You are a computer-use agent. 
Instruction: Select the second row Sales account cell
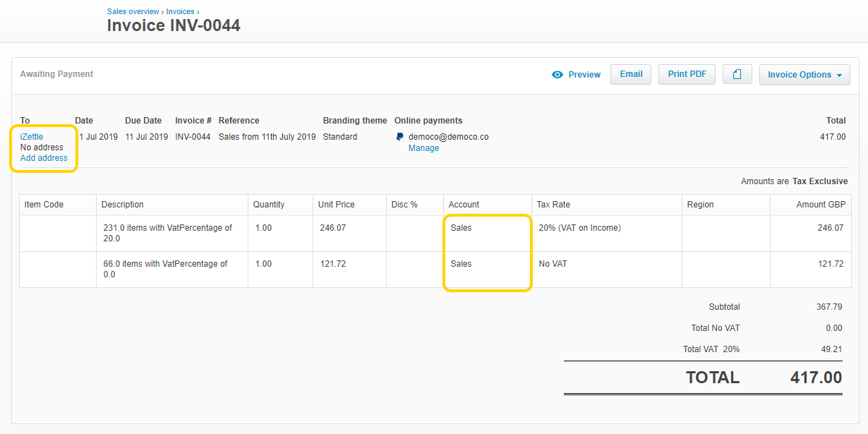point(487,269)
